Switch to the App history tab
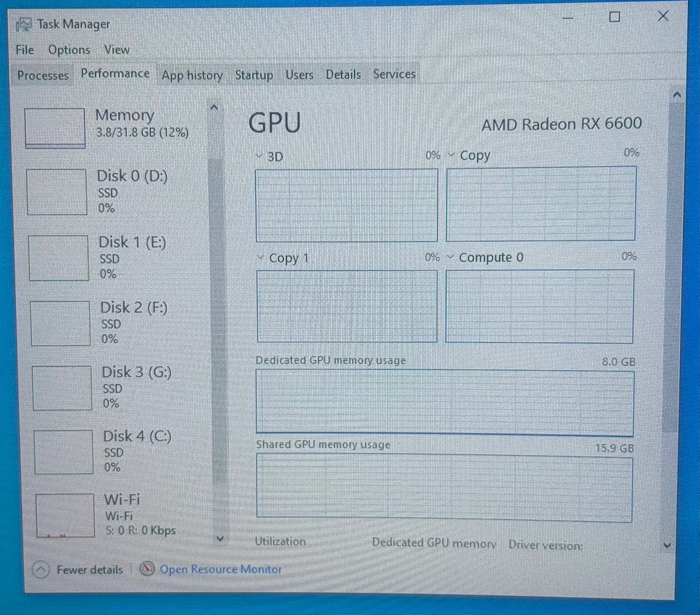Image resolution: width=700 pixels, height=615 pixels. (192, 75)
